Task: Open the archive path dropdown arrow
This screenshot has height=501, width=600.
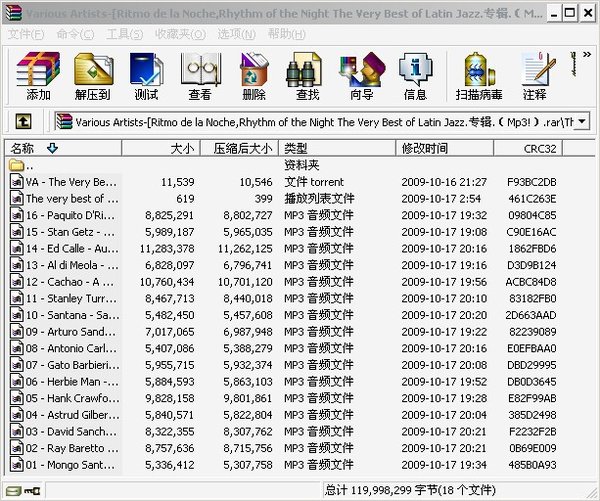Action: pos(582,122)
